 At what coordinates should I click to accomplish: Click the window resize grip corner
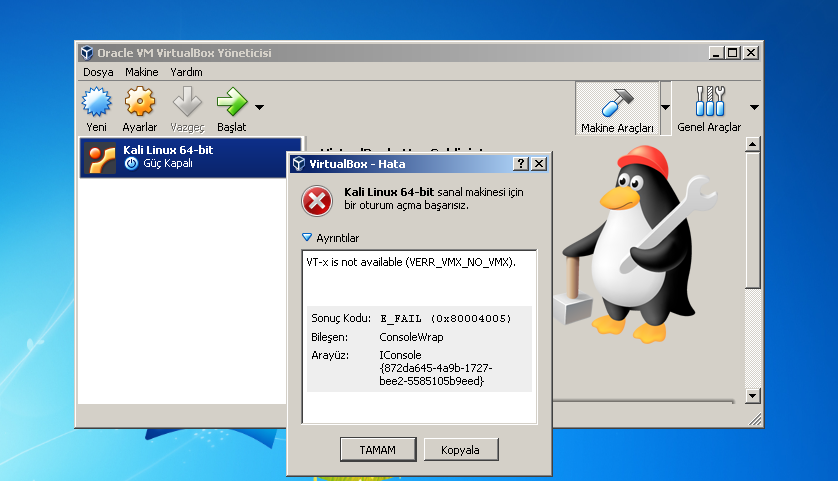point(755,420)
